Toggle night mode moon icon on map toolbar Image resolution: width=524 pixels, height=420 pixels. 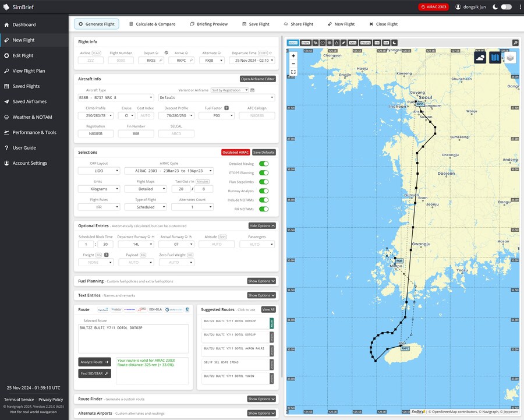pos(394,43)
